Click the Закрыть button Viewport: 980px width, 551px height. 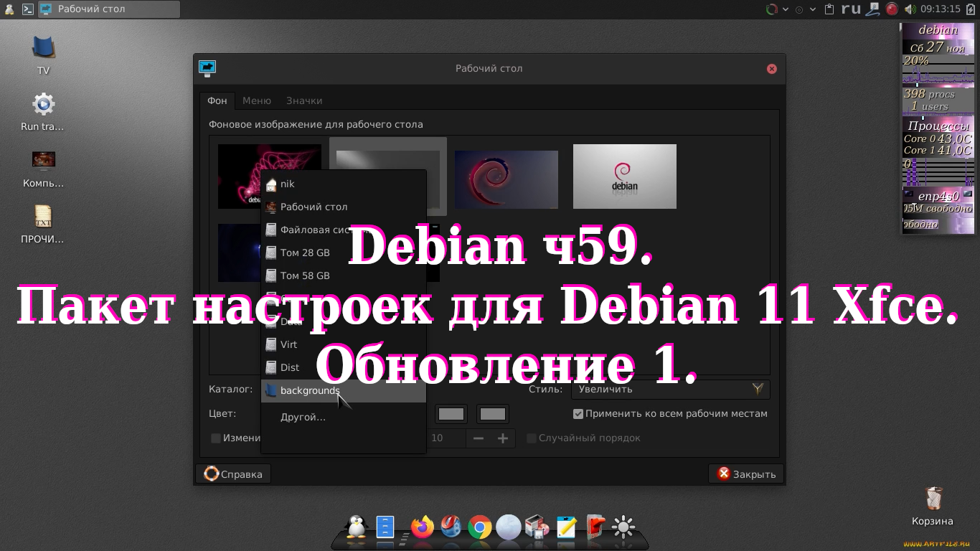coord(746,474)
